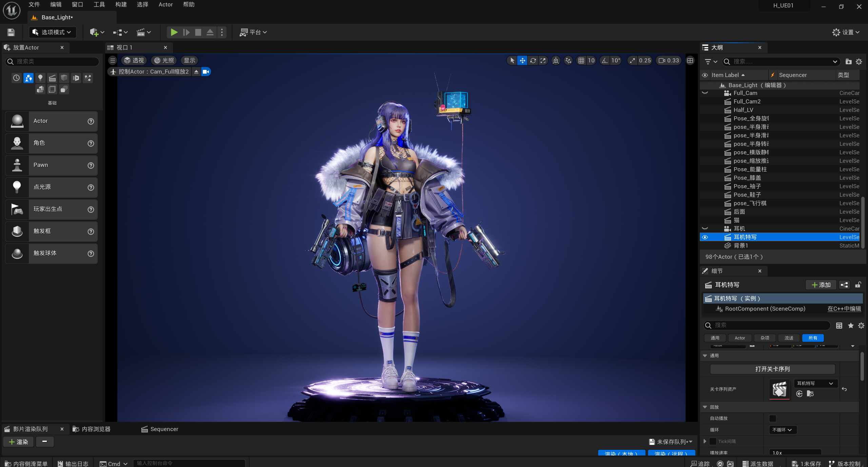868x467 pixels.
Task: Open the 输出日志 panel button
Action: (x=73, y=464)
